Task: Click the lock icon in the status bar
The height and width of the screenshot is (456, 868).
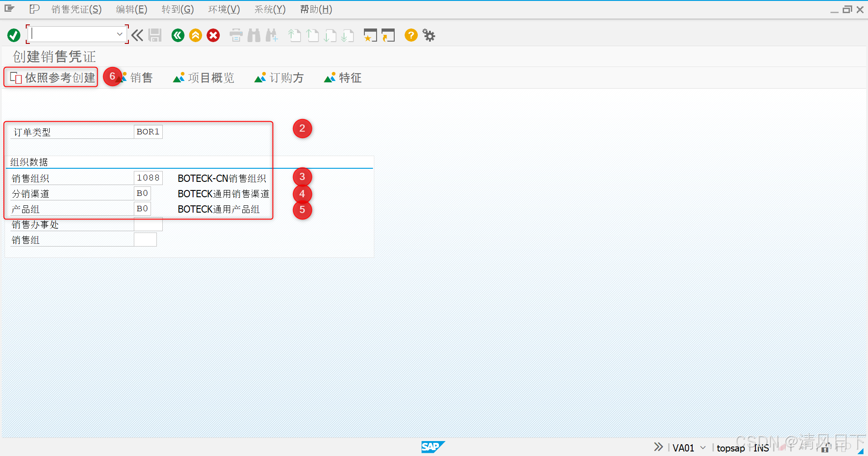Action: [825, 448]
